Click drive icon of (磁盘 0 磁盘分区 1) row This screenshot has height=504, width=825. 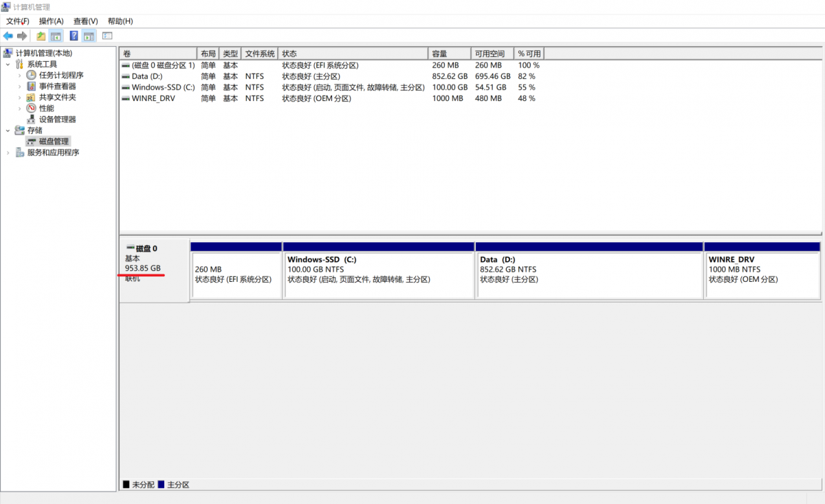[x=126, y=65]
